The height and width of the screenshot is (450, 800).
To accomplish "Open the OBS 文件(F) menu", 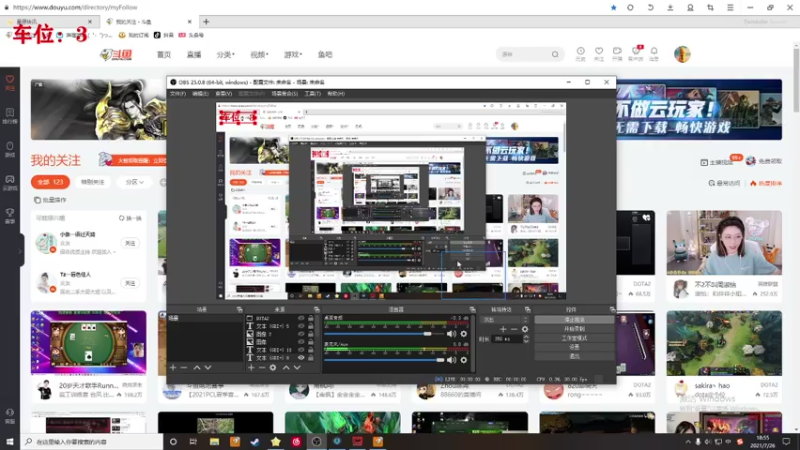I will tap(178, 94).
